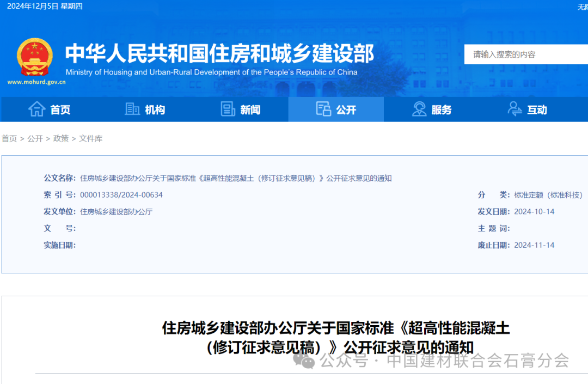
Task: Click the ministry title 中华人民共和国住房和城乡建设部
Action: click(220, 53)
